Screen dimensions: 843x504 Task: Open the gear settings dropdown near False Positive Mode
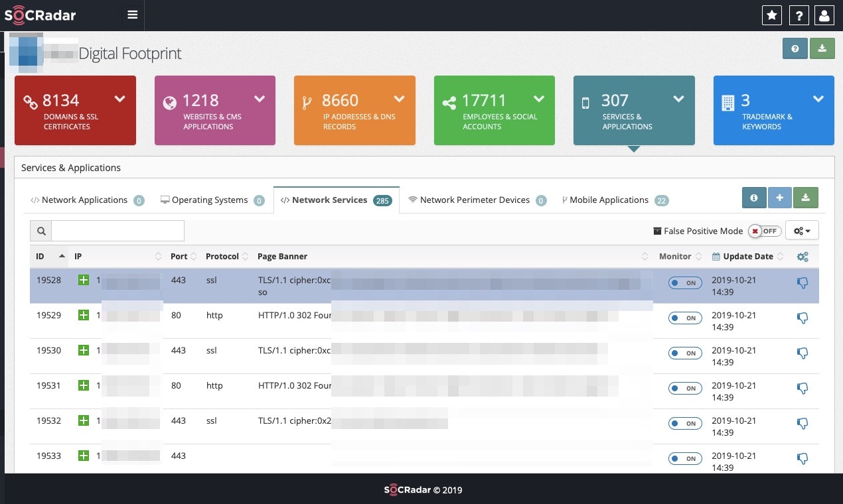(802, 231)
